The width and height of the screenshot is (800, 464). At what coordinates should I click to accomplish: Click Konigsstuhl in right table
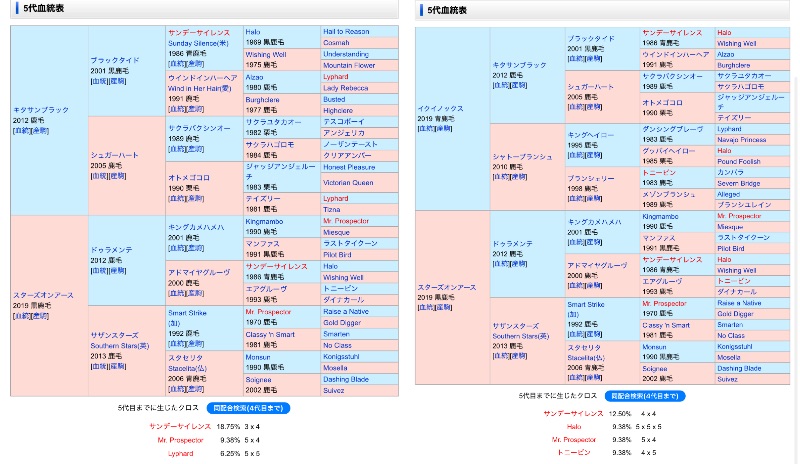coord(734,347)
